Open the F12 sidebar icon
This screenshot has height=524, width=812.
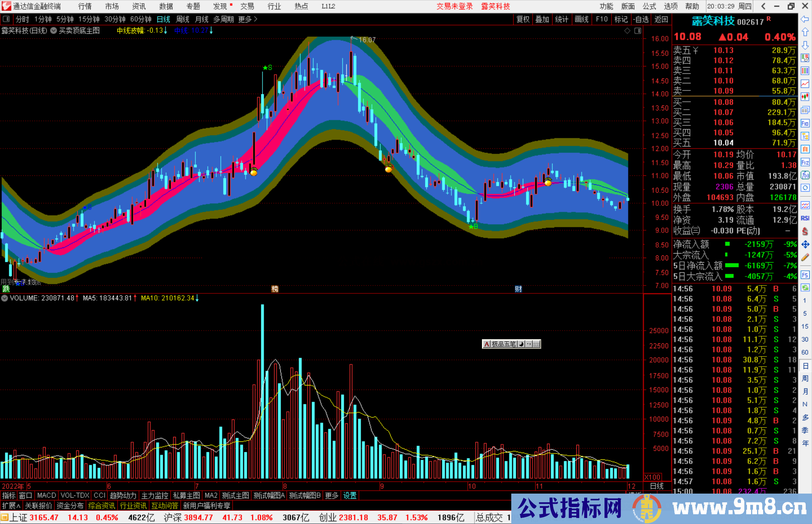pos(805,162)
